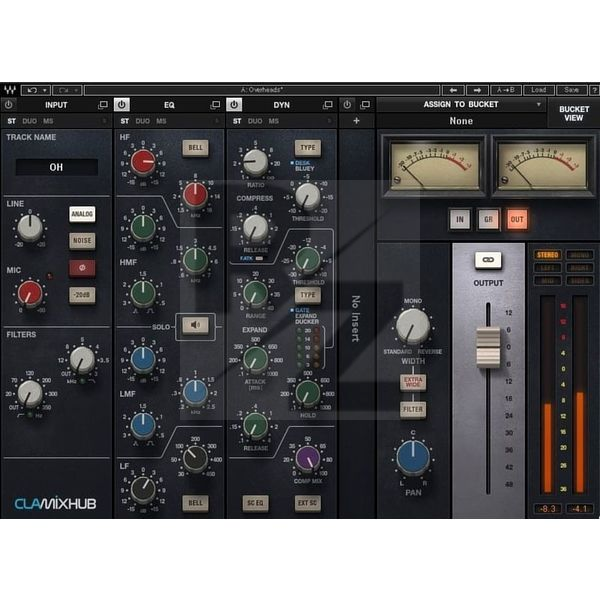This screenshot has height=600, width=600.
Task: Show the GR meter view
Action: [x=488, y=219]
